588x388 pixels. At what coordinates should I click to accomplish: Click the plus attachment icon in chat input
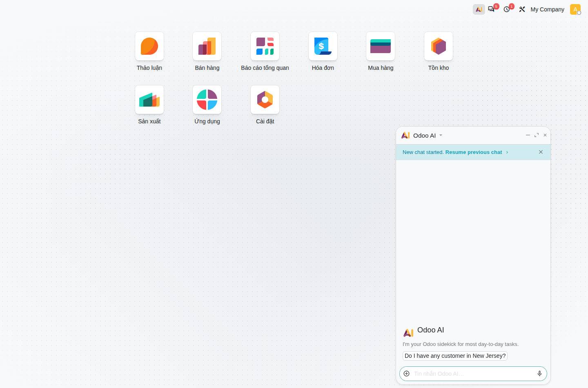407,373
